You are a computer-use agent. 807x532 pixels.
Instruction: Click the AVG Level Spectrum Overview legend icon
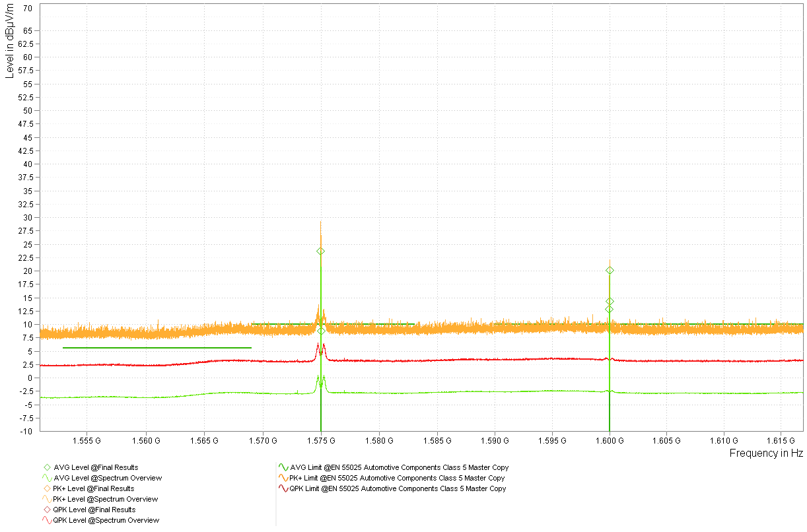[x=47, y=478]
